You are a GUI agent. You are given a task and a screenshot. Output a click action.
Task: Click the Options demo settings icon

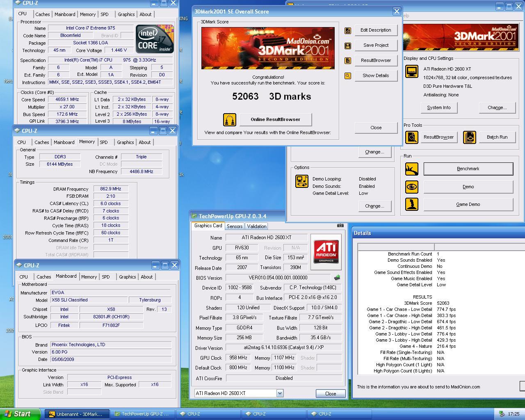point(302,181)
